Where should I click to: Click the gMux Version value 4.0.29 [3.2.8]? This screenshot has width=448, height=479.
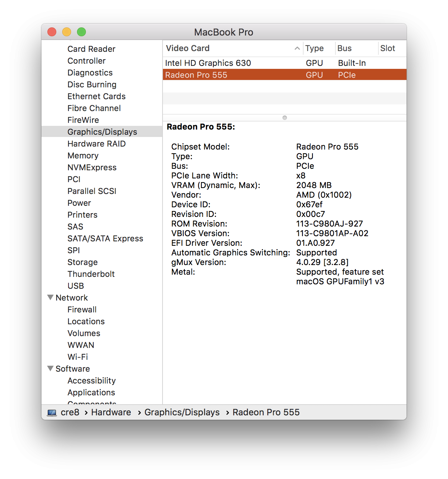coord(322,262)
